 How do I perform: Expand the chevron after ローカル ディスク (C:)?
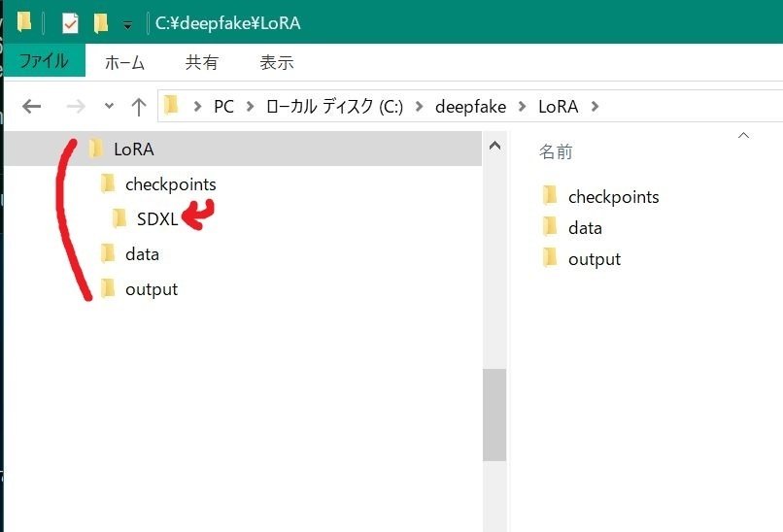(420, 106)
